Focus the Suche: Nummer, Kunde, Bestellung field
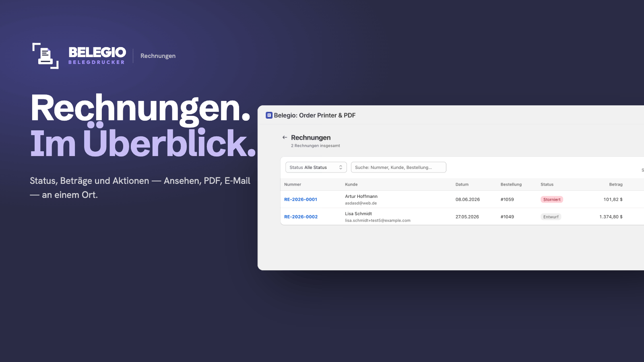Viewport: 644px width, 362px height. (x=398, y=167)
